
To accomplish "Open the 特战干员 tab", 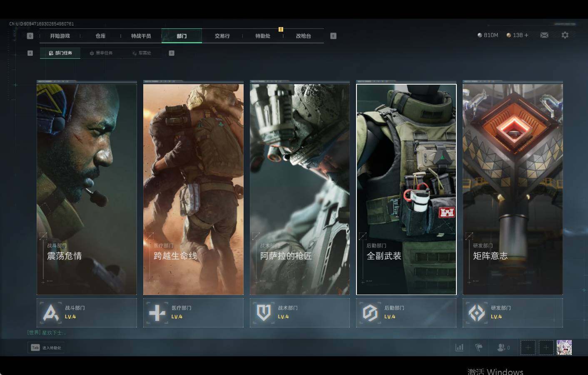I will 141,36.
